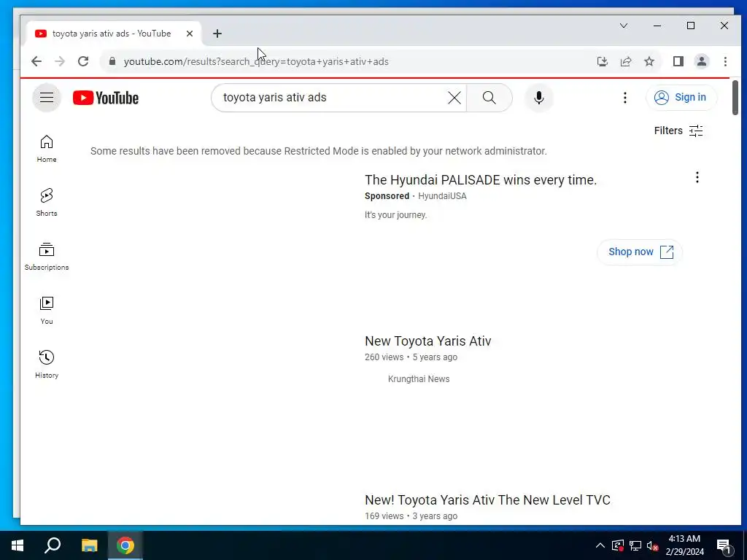Click the Shop now button
The width and height of the screenshot is (747, 560).
coord(640,252)
